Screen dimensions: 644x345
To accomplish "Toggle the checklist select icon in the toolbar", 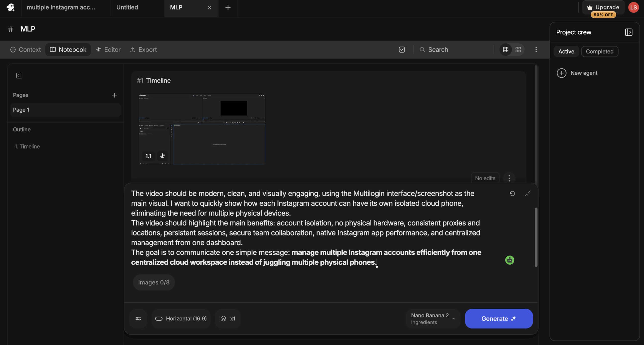I will (402, 50).
